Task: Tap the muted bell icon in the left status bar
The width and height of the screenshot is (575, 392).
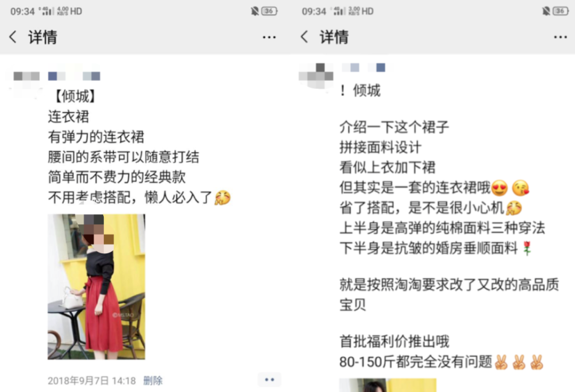Action: (x=254, y=11)
